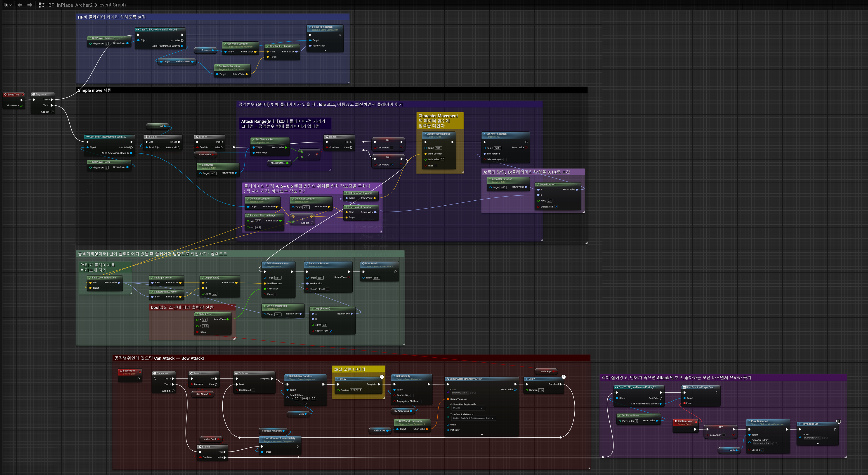Click the Event Graph breadcrumb
The image size is (868, 475).
pyautogui.click(x=113, y=5)
